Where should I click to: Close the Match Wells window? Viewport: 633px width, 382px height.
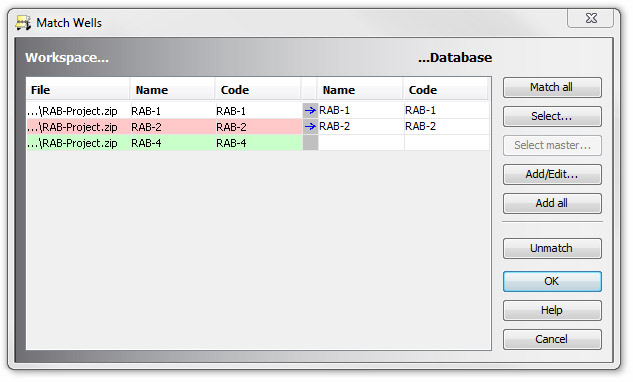(x=591, y=18)
